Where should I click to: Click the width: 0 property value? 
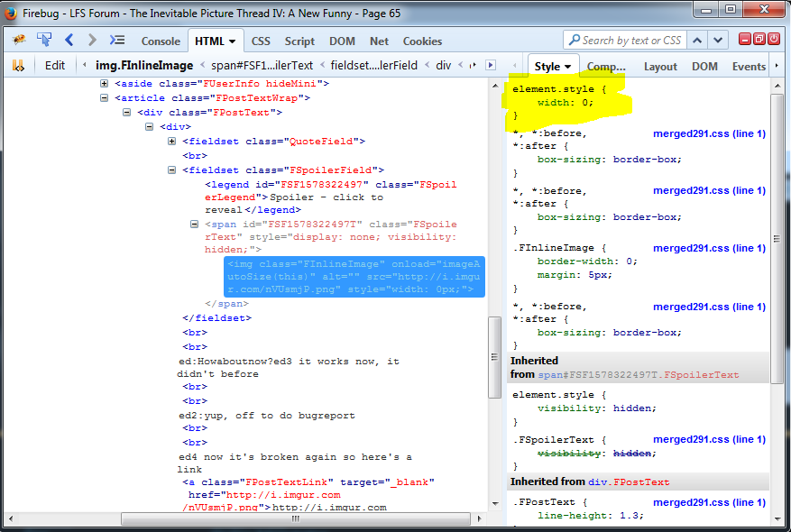pos(587,103)
